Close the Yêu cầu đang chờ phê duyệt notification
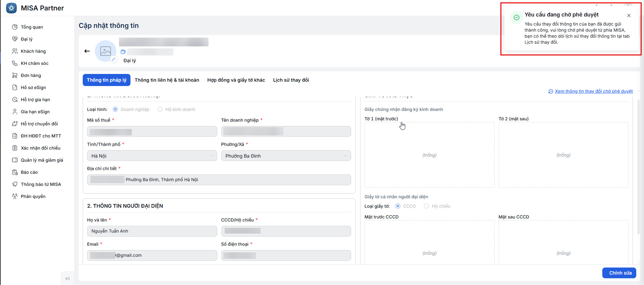644x285 pixels. 629,15
